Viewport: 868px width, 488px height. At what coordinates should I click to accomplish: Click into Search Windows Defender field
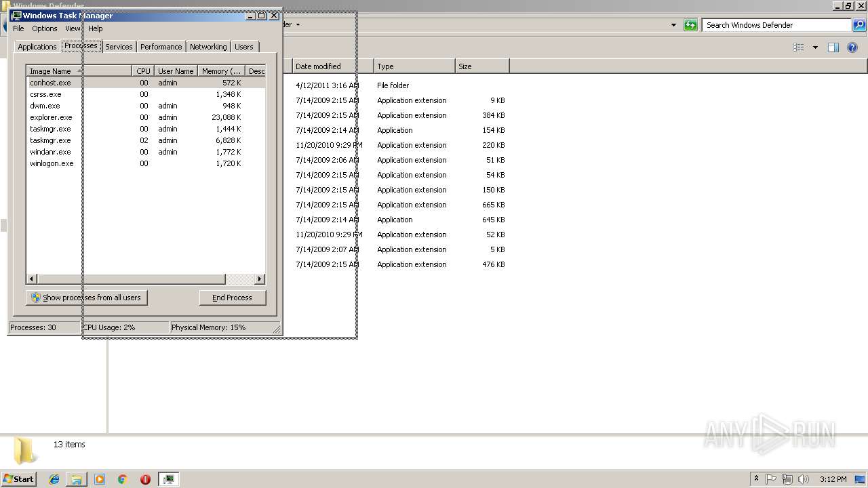tap(777, 25)
